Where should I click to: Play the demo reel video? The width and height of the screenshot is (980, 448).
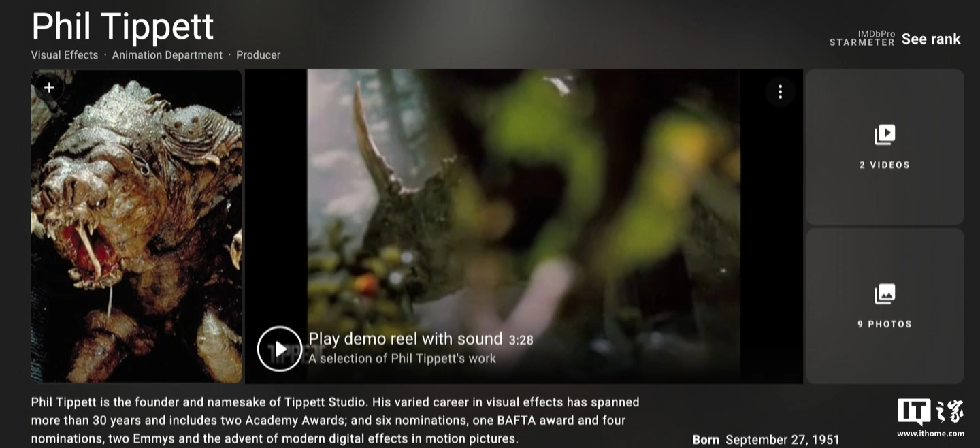tap(280, 349)
